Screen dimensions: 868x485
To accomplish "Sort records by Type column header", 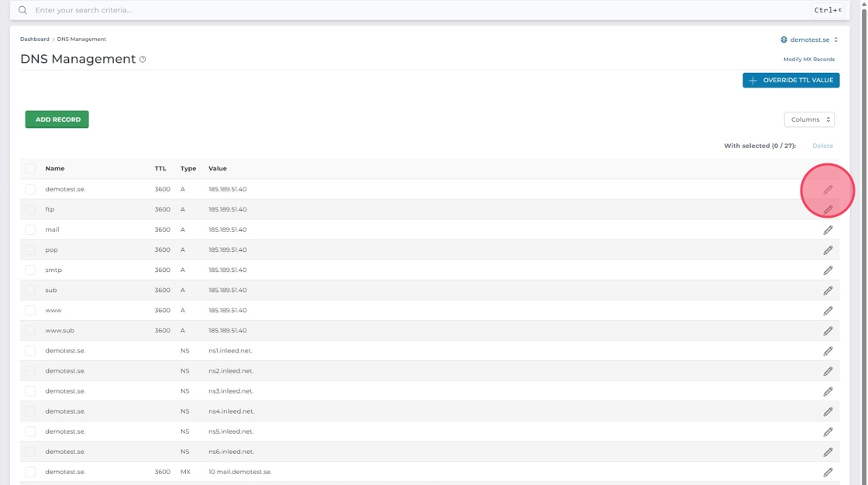I will click(188, 168).
